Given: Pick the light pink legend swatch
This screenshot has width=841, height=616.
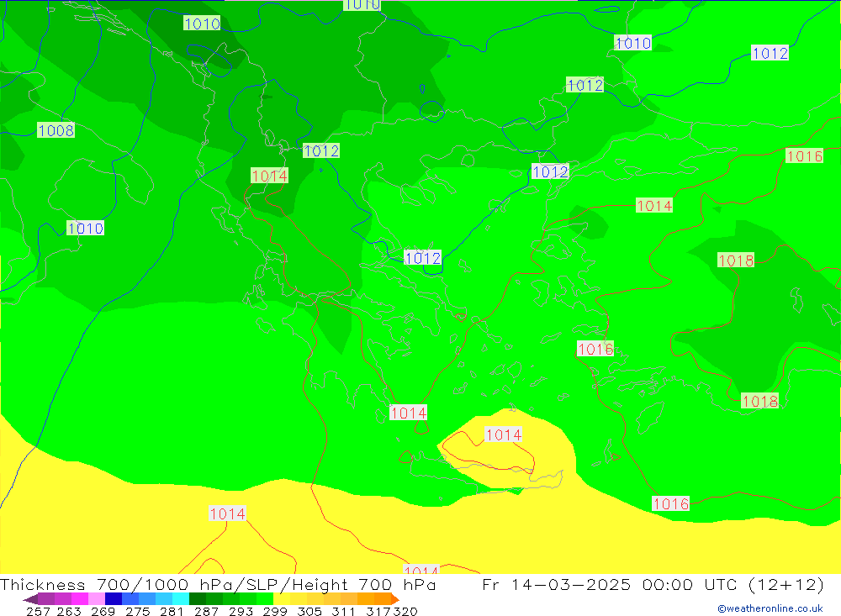Looking at the screenshot, I should [x=97, y=599].
